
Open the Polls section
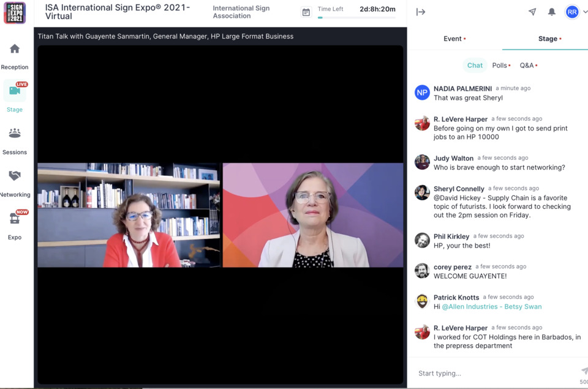point(500,66)
